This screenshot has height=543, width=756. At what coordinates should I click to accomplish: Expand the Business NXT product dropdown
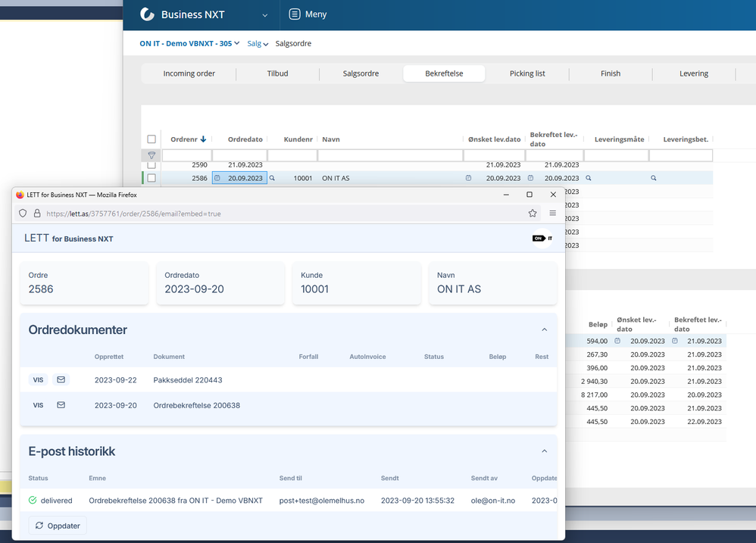click(x=264, y=15)
